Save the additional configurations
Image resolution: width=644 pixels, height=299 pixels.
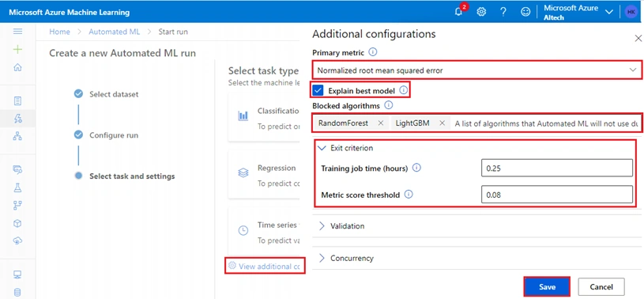(x=547, y=286)
